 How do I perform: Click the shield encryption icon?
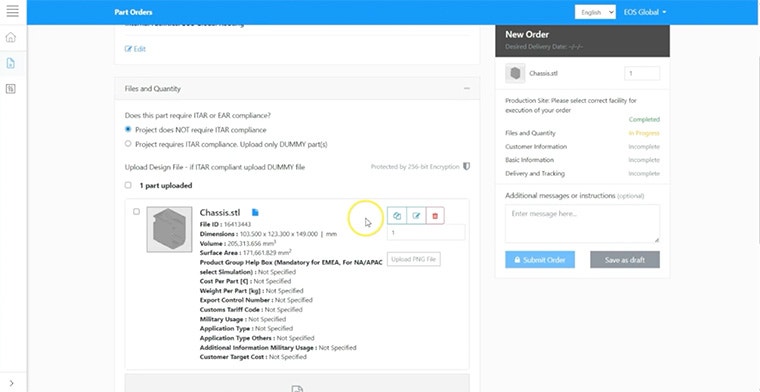pos(466,167)
